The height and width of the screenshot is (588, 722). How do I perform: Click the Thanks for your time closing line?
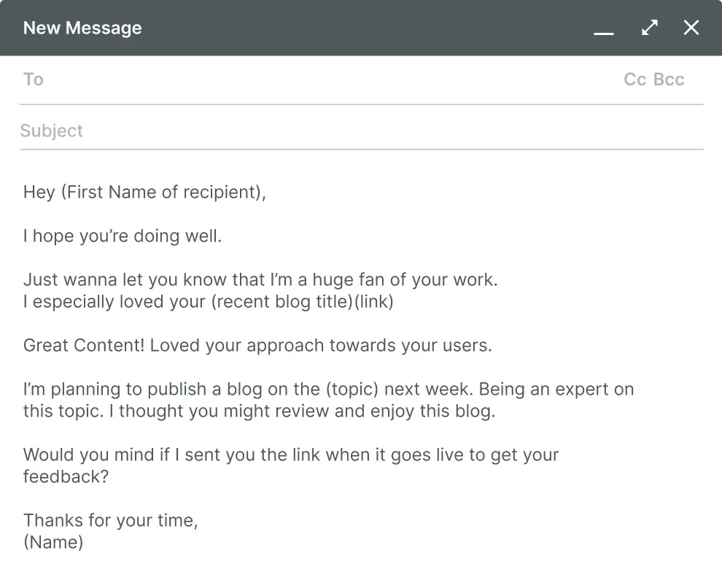[110, 520]
